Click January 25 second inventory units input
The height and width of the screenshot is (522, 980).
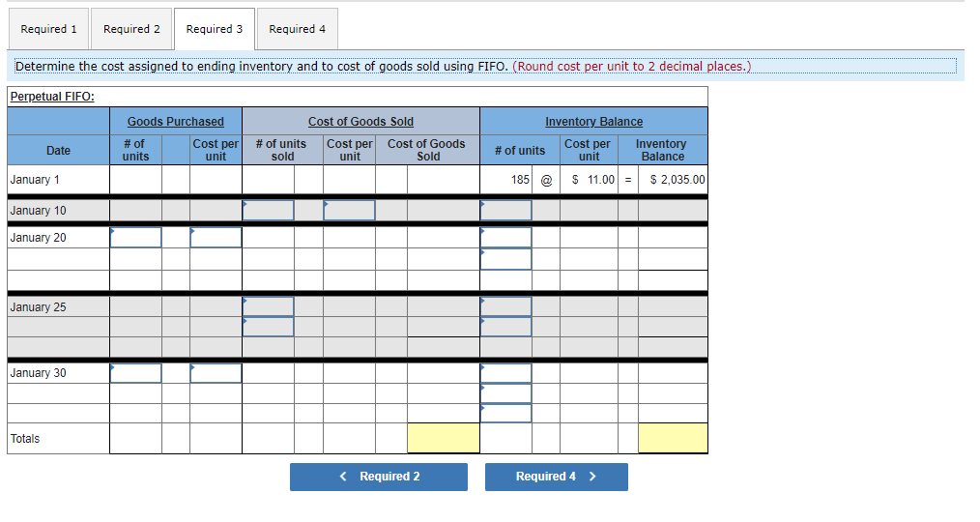tap(506, 327)
